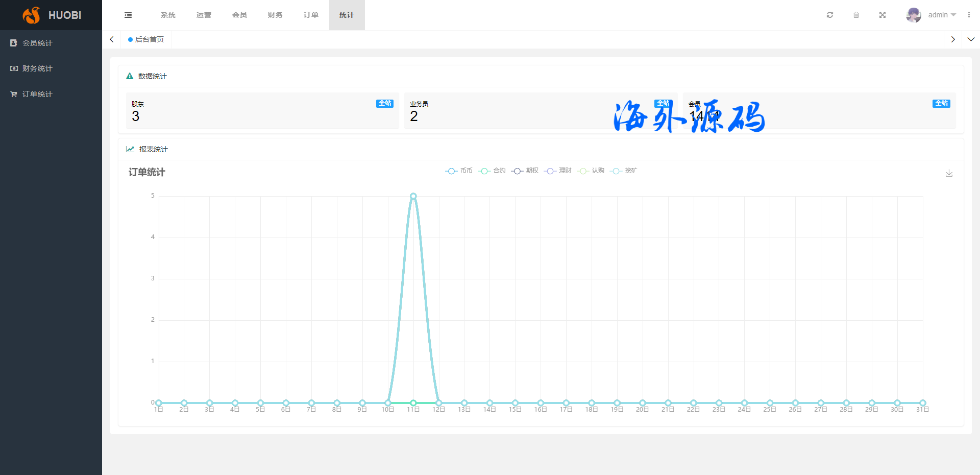Click the HUOBI flame logo
Screen dimensions: 980x475
[32, 15]
